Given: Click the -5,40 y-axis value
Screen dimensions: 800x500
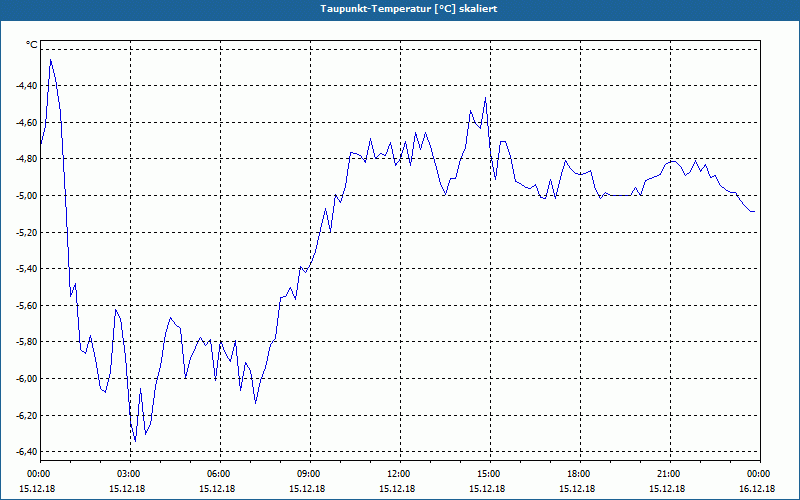Looking at the screenshot, I should [x=27, y=268].
